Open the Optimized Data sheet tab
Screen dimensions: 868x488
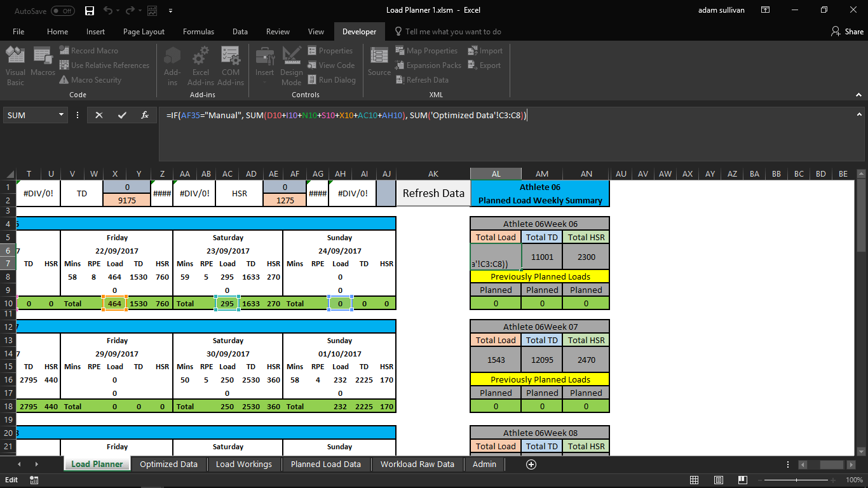(168, 464)
